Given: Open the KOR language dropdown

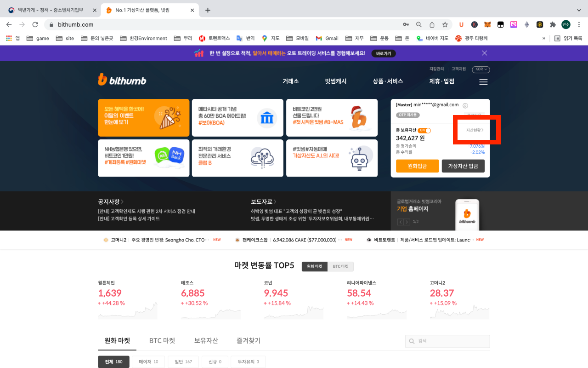Looking at the screenshot, I should (x=481, y=69).
